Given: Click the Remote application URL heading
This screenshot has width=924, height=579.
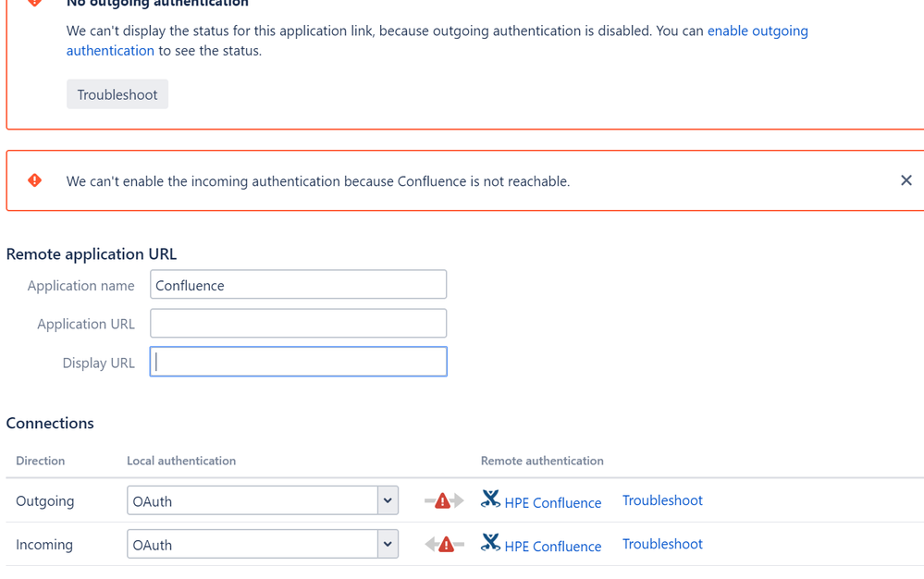Looking at the screenshot, I should pos(92,254).
